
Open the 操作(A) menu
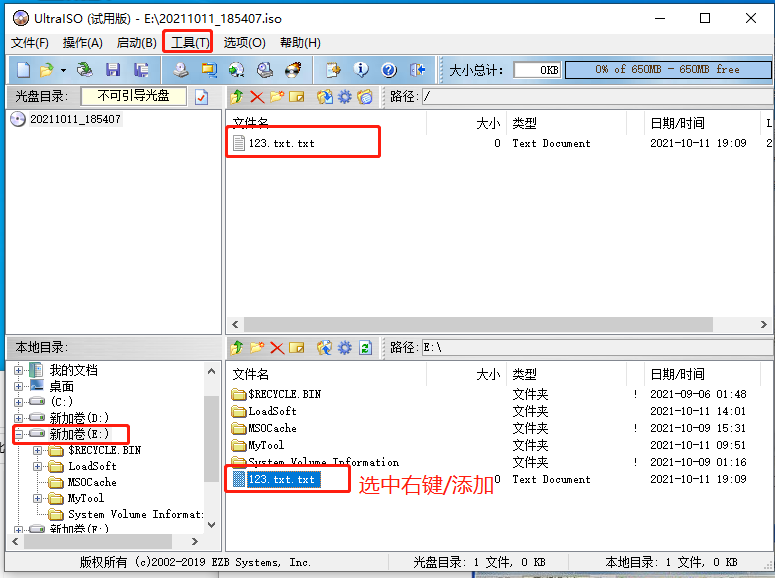tap(83, 43)
